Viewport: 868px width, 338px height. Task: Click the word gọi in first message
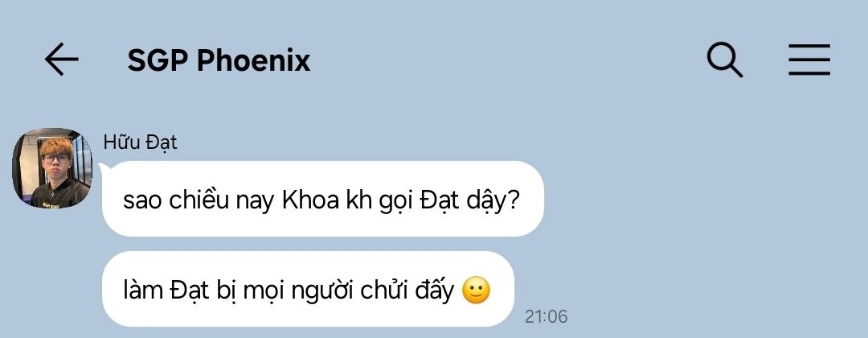(x=394, y=202)
